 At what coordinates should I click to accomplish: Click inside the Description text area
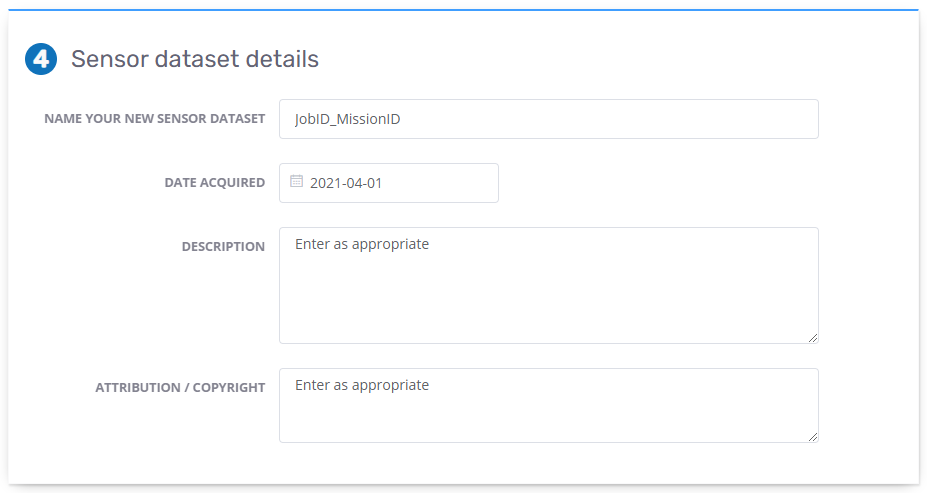[549, 286]
